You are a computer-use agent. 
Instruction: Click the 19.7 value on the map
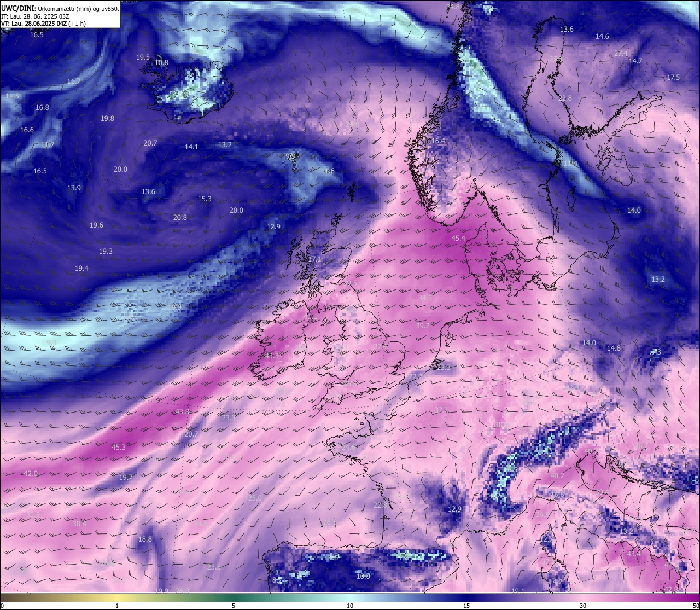pyautogui.click(x=126, y=478)
